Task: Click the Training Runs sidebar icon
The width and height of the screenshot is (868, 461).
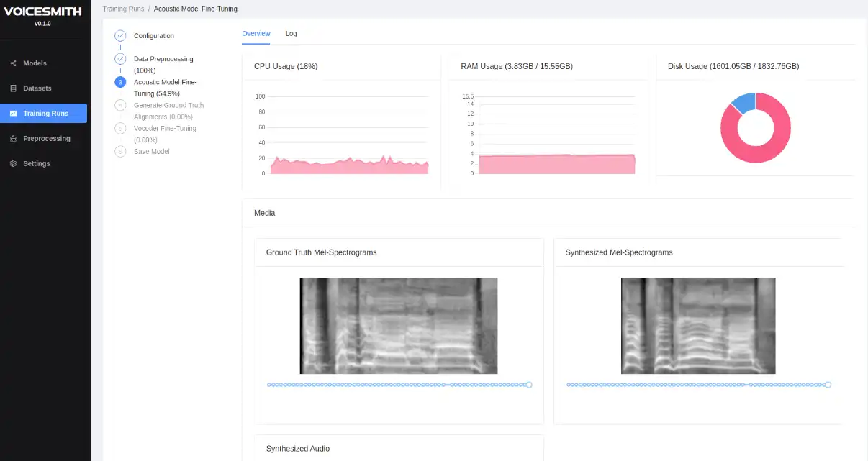Action: coord(13,114)
